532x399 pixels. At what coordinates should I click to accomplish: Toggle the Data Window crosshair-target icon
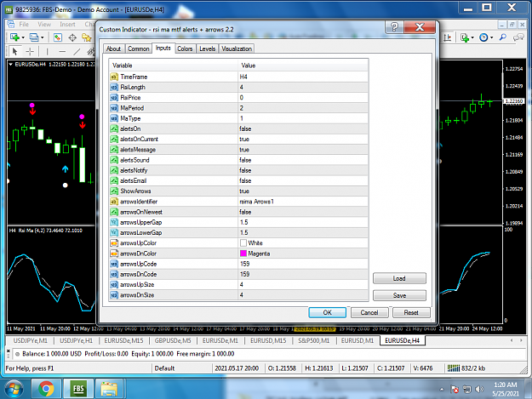[72, 37]
